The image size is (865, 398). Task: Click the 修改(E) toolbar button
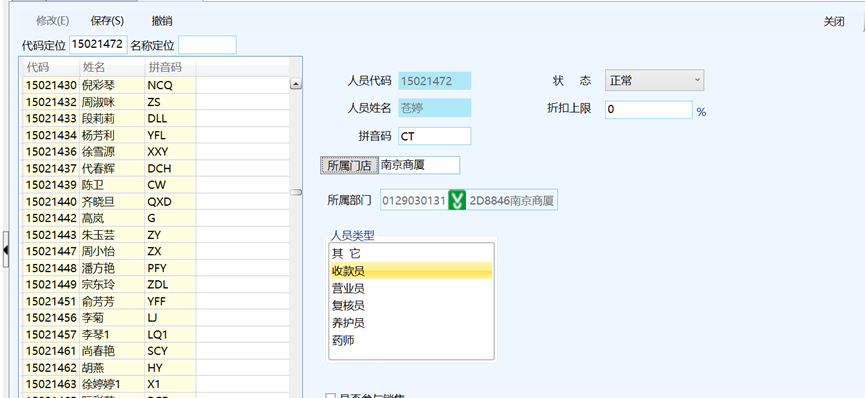click(52, 21)
